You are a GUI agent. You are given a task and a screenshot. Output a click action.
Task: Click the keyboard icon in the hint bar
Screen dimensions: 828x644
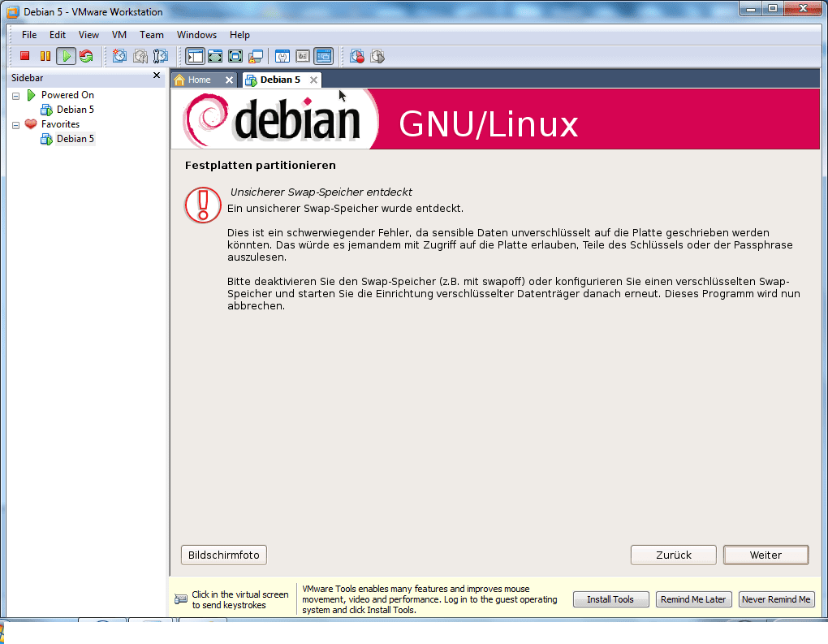pos(180,599)
